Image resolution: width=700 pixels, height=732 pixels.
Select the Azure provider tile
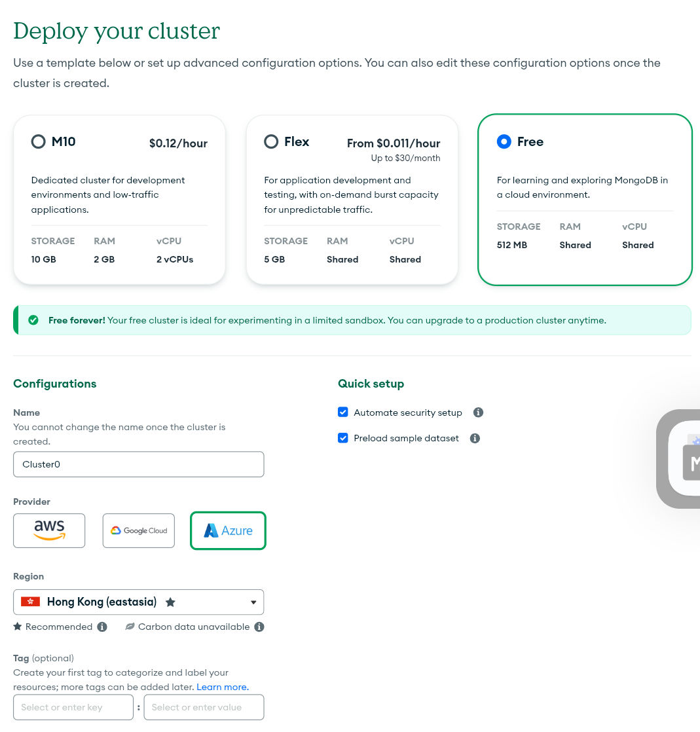[x=228, y=530]
